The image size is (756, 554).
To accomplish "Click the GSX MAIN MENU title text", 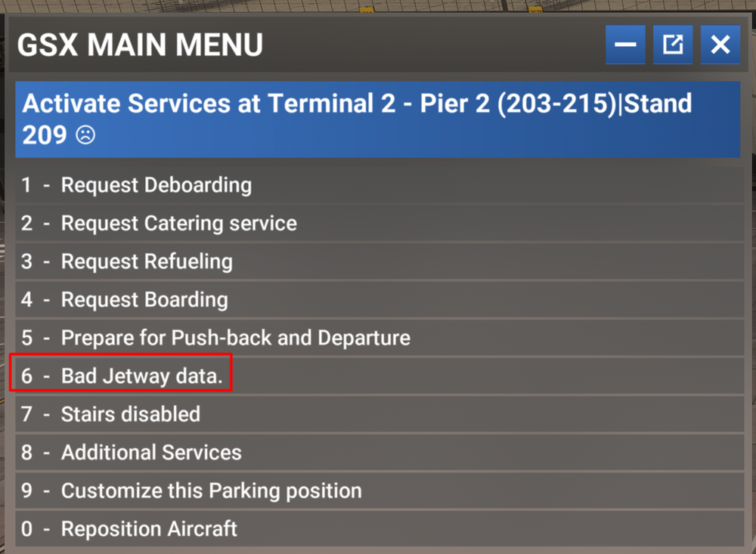I will [x=140, y=45].
